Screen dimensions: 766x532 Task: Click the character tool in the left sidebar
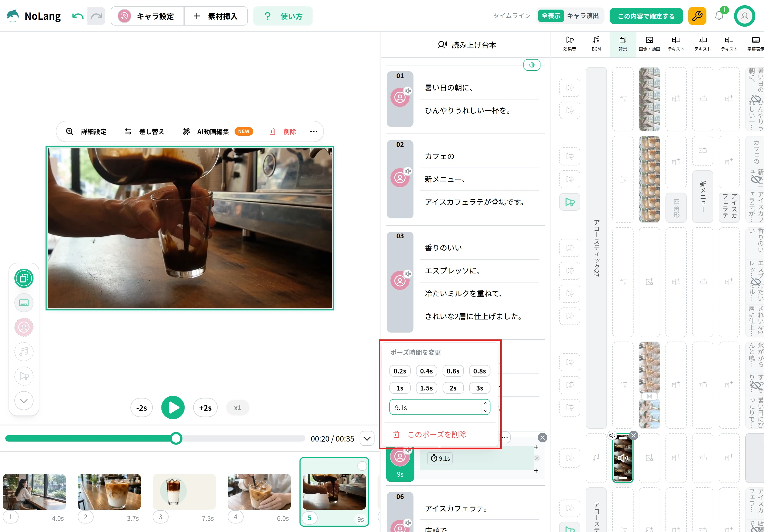24,327
